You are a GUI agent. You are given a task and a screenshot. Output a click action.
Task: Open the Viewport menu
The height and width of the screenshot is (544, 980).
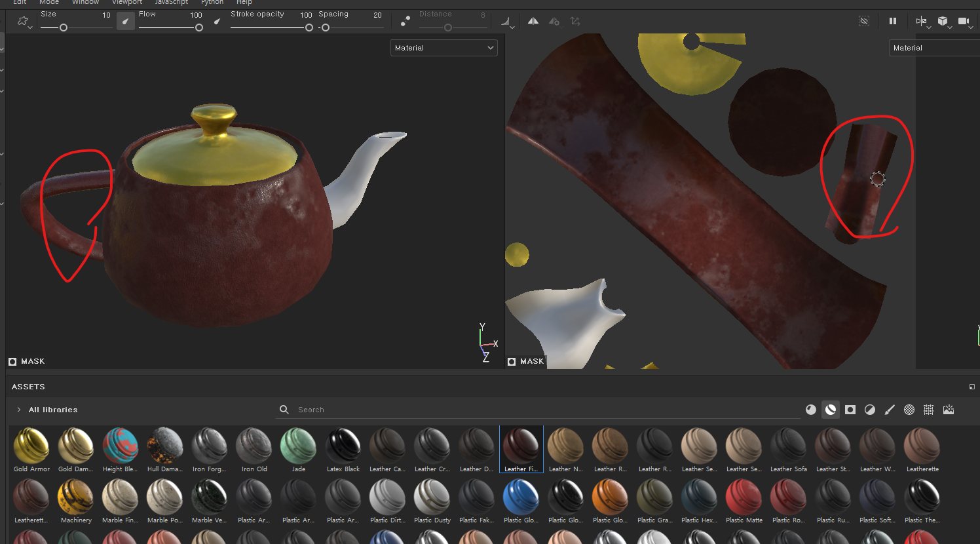(x=127, y=3)
